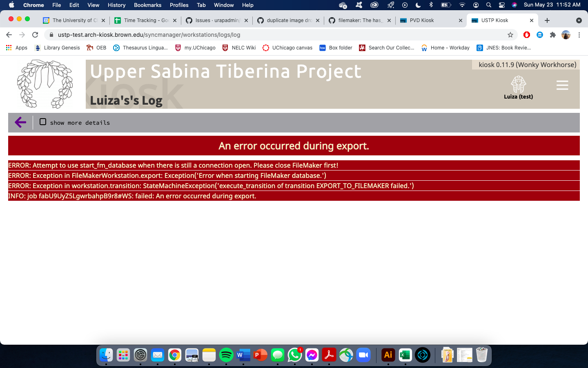Open the my.UChicago bookmark
The height and width of the screenshot is (368, 588).
pyautogui.click(x=195, y=48)
